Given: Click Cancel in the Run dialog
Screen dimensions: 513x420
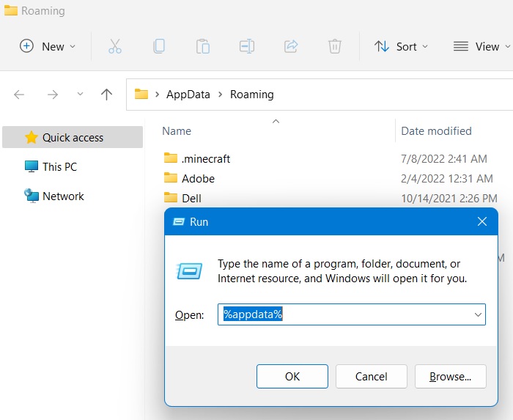Looking at the screenshot, I should click(x=372, y=377).
